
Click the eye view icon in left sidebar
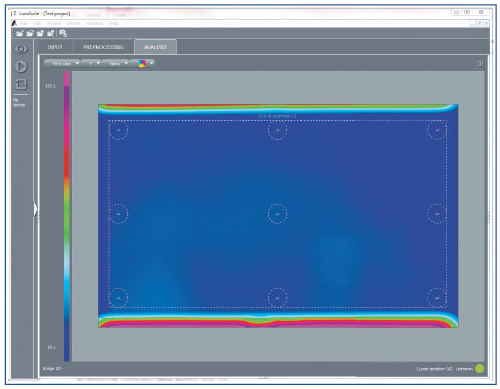[21, 49]
